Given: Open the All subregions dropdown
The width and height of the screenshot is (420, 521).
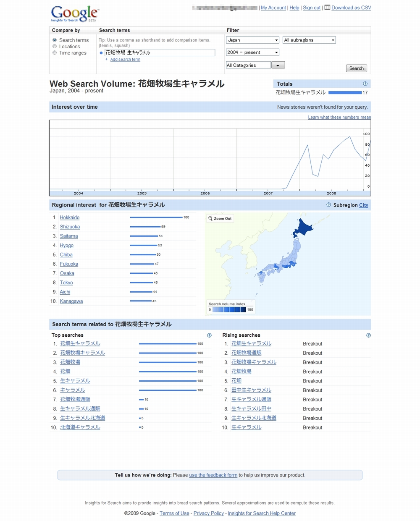Looking at the screenshot, I should tap(309, 40).
